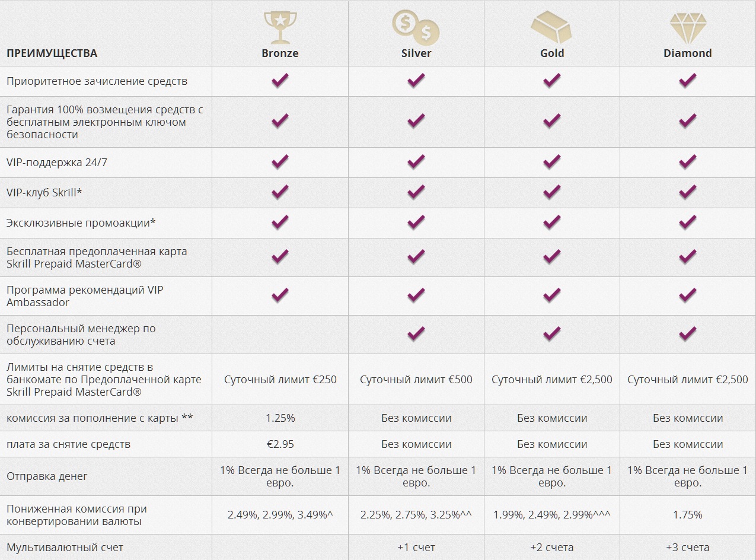Click the Мультивалютный счет row label
The image size is (756, 560).
65,548
